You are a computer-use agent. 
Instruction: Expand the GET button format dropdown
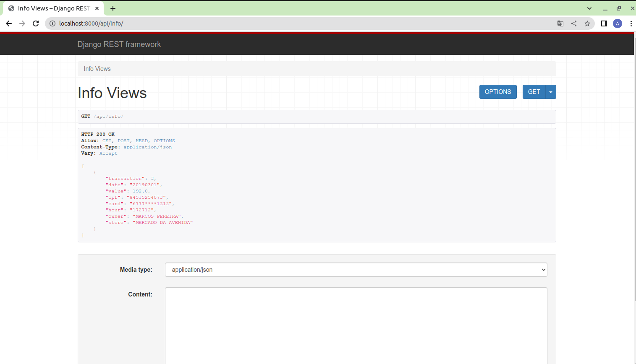pos(550,91)
